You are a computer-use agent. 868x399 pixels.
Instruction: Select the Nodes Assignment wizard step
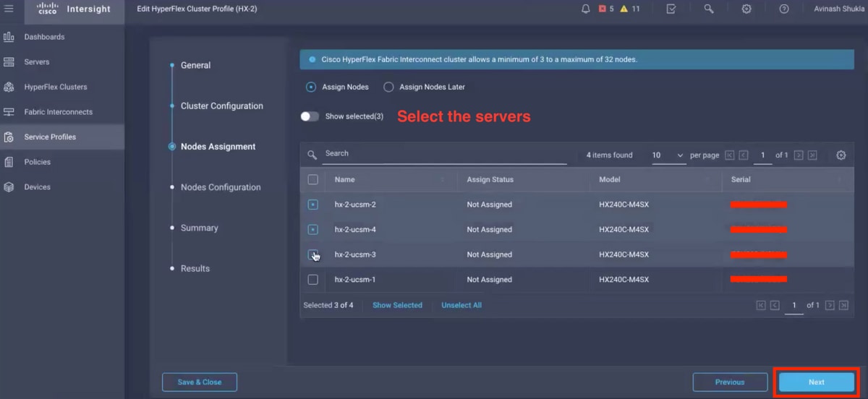tap(218, 146)
